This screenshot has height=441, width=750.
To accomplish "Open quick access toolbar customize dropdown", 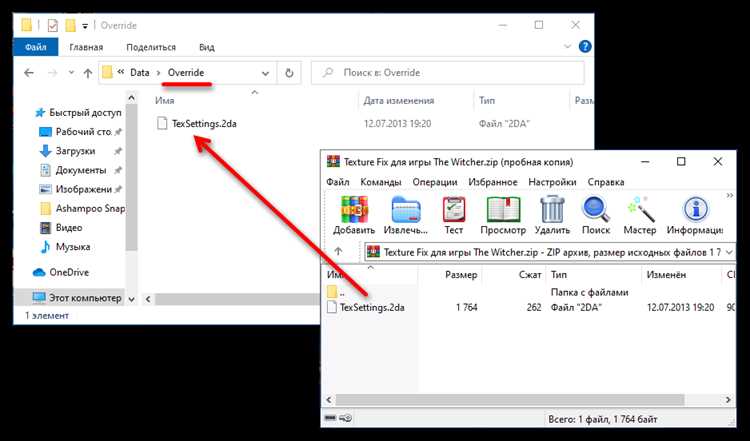I will click(x=85, y=26).
